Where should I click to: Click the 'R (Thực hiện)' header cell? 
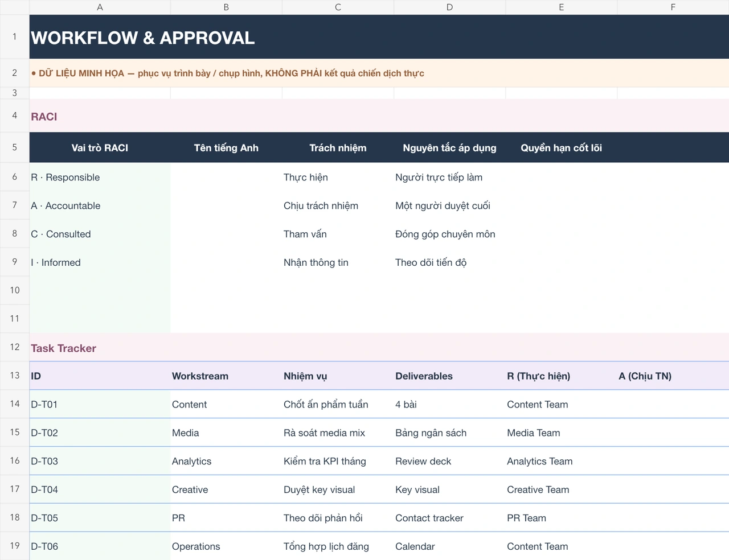click(561, 376)
